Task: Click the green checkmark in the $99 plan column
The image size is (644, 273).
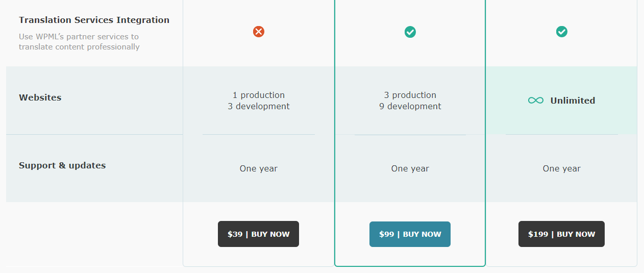Action: [410, 32]
